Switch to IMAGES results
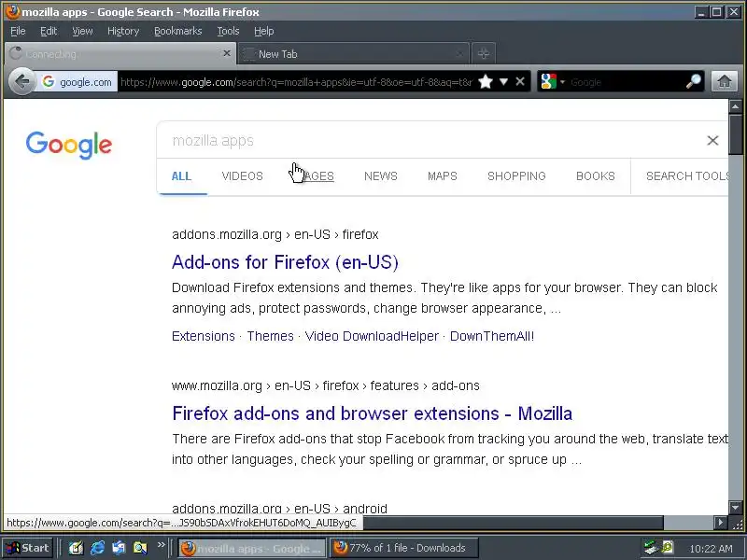The height and width of the screenshot is (560, 747). point(313,176)
